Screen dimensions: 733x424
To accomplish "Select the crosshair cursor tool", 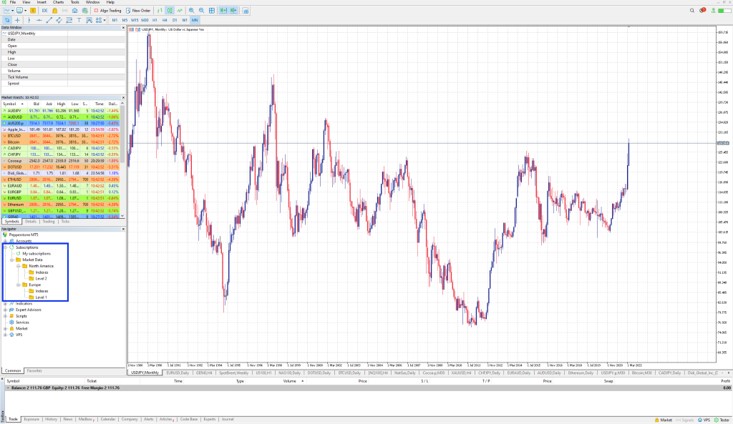I will (17, 20).
